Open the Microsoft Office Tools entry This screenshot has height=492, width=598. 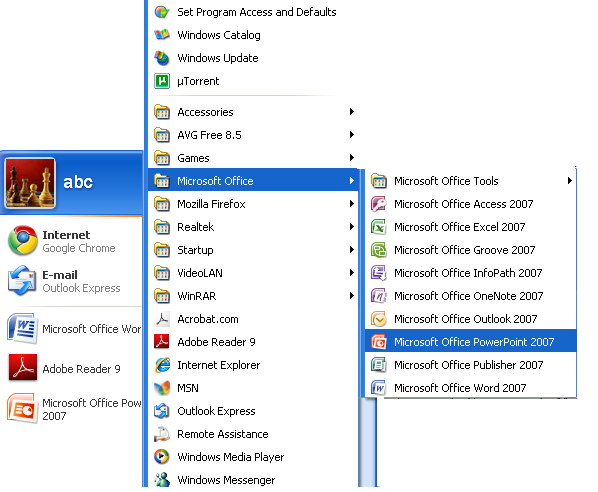[x=471, y=181]
